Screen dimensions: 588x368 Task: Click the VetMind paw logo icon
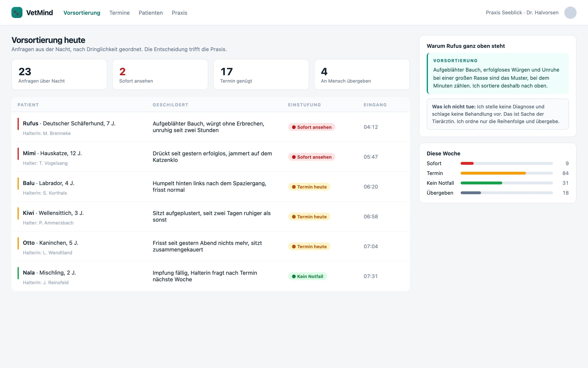[17, 12]
